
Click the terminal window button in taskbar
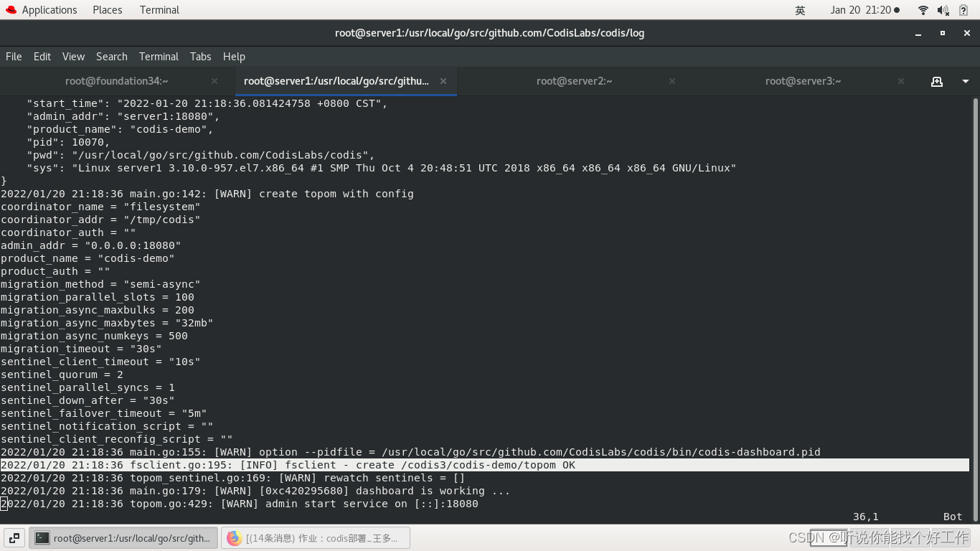[122, 537]
